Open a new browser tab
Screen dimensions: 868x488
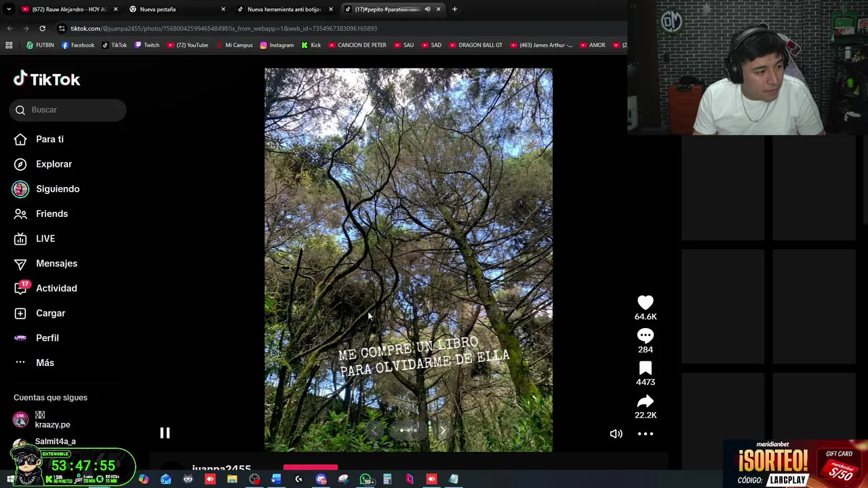tap(454, 9)
